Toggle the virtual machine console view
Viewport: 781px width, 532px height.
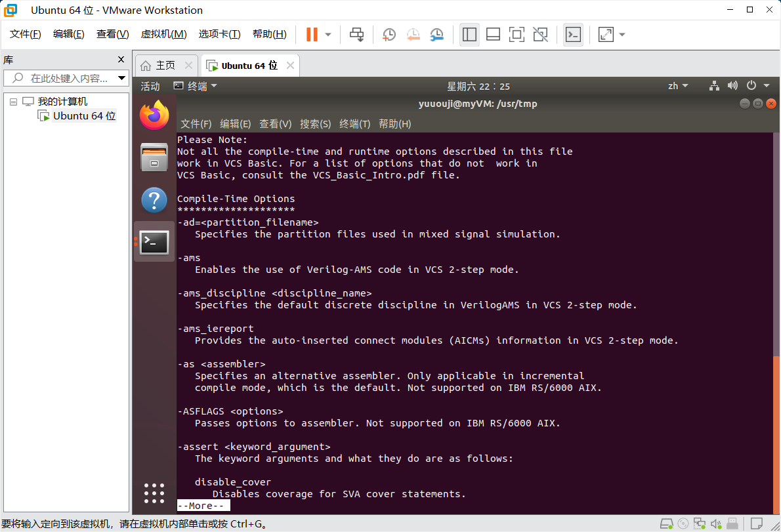573,34
